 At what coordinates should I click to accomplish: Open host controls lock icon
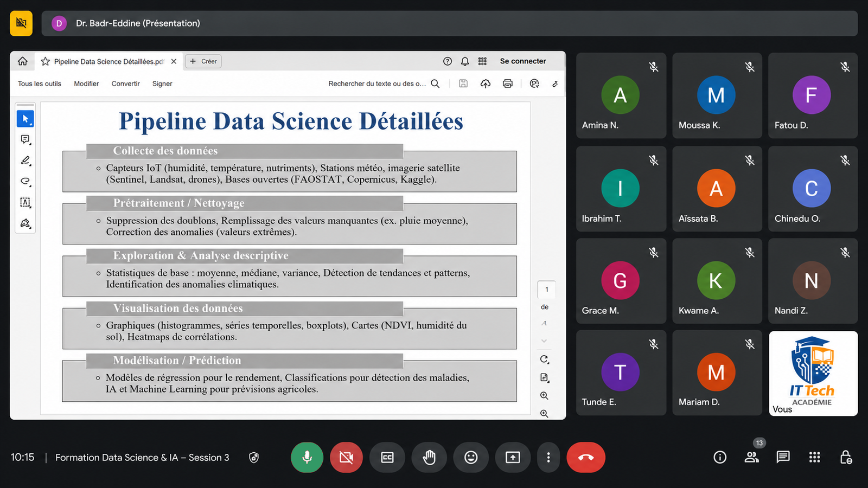coord(846,458)
